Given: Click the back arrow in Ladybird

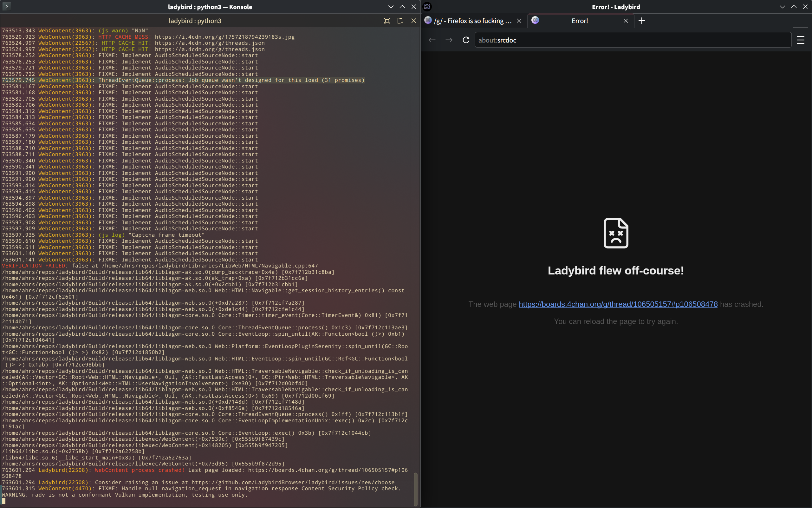Looking at the screenshot, I should 432,40.
